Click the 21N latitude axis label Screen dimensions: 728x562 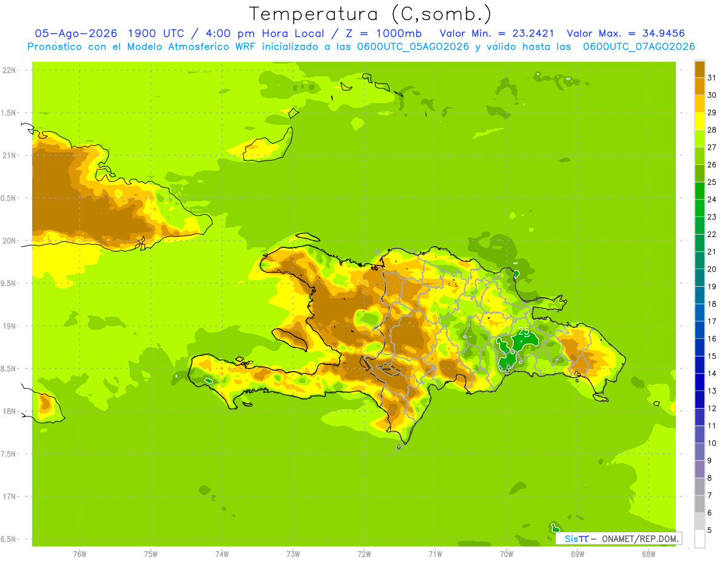coord(9,155)
